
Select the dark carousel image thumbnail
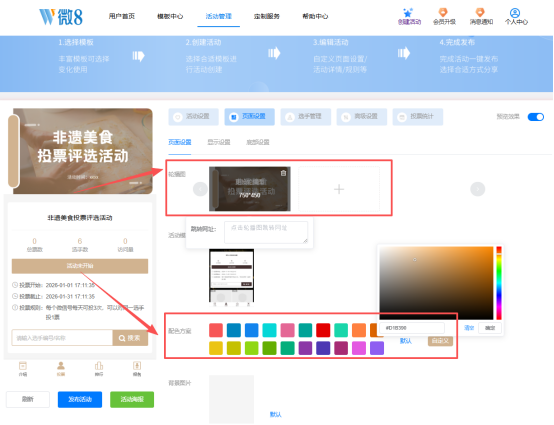click(x=250, y=189)
